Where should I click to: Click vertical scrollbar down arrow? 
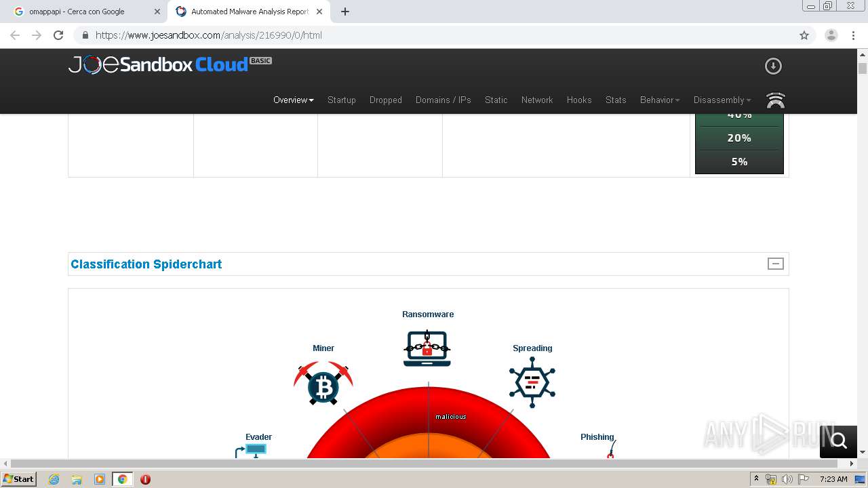click(x=863, y=452)
